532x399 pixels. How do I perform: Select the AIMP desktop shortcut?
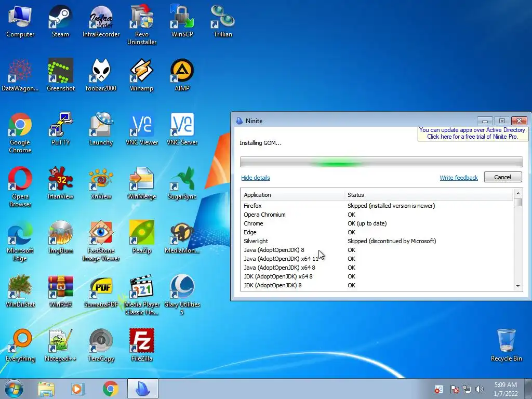click(182, 75)
